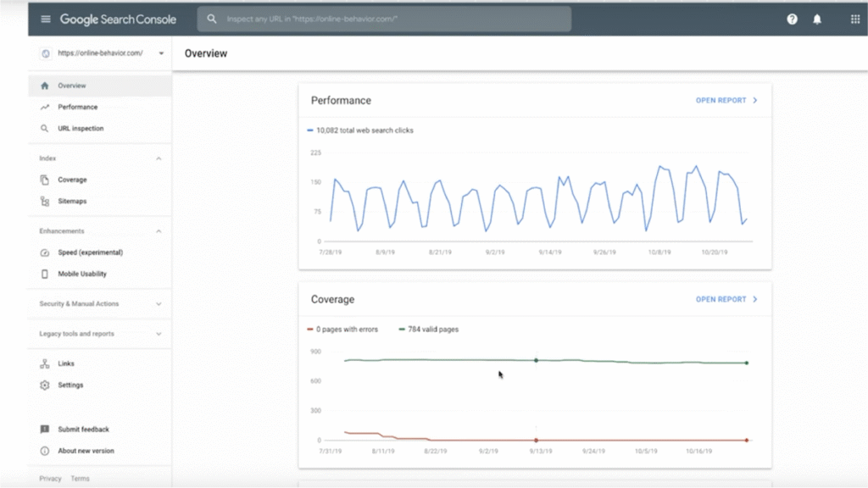The width and height of the screenshot is (868, 488).
Task: Click the 9/13/19 marker on valid pages line
Action: pyautogui.click(x=536, y=360)
